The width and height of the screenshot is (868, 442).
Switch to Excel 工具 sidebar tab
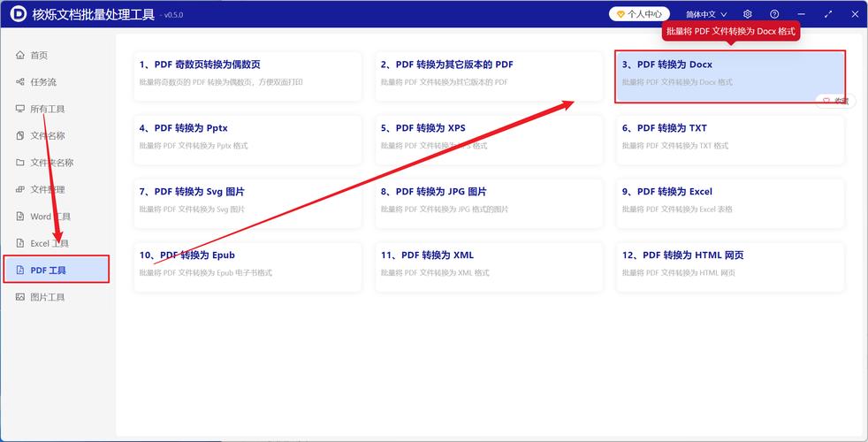(x=49, y=243)
